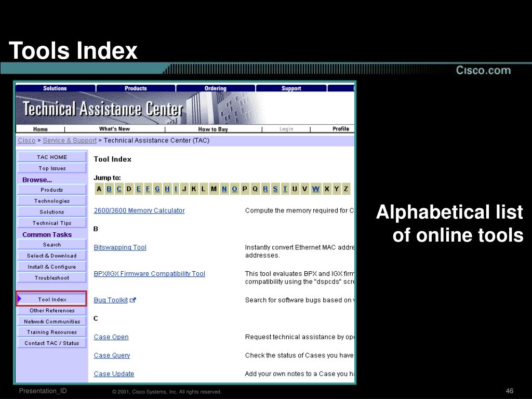Open Other References in sidebar
The height and width of the screenshot is (399, 532).
[x=52, y=311]
